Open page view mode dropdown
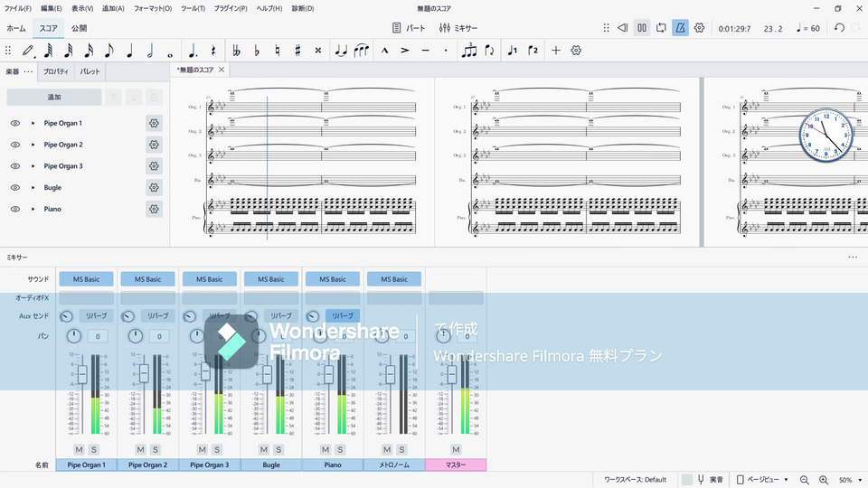 (x=762, y=480)
